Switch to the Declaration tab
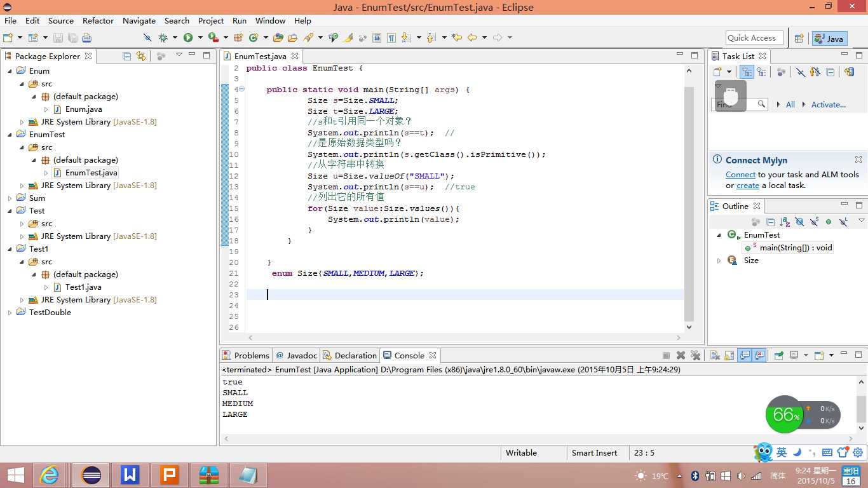The width and height of the screenshot is (868, 488). click(x=350, y=356)
